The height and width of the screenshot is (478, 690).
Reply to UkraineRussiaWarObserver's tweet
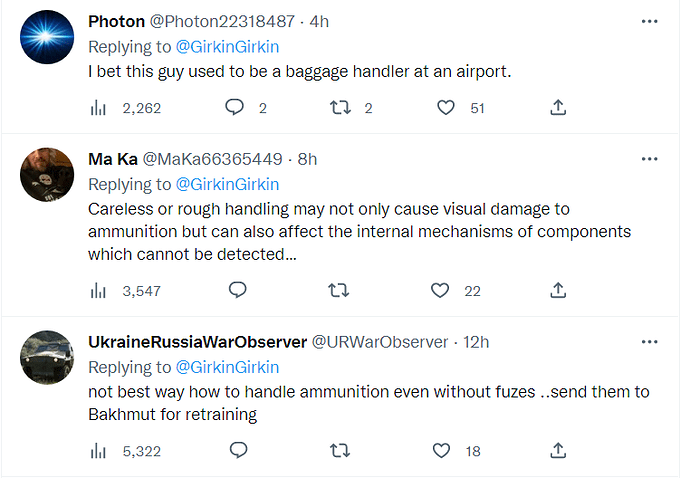pyautogui.click(x=239, y=450)
